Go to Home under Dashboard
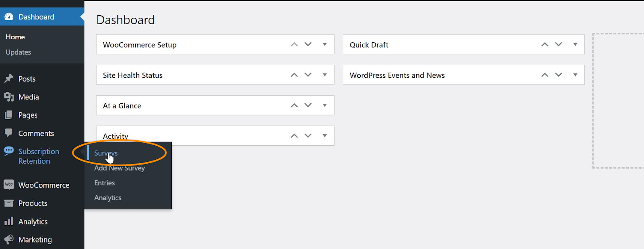 [15, 37]
